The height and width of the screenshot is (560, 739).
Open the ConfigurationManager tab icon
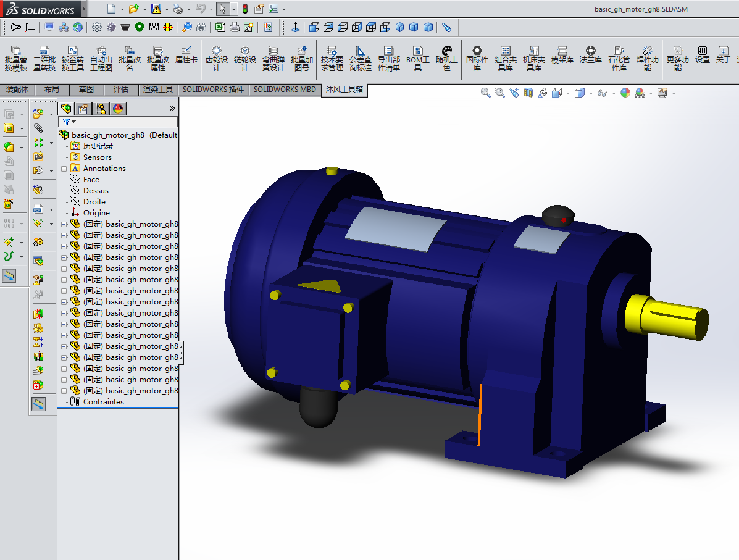[x=101, y=109]
